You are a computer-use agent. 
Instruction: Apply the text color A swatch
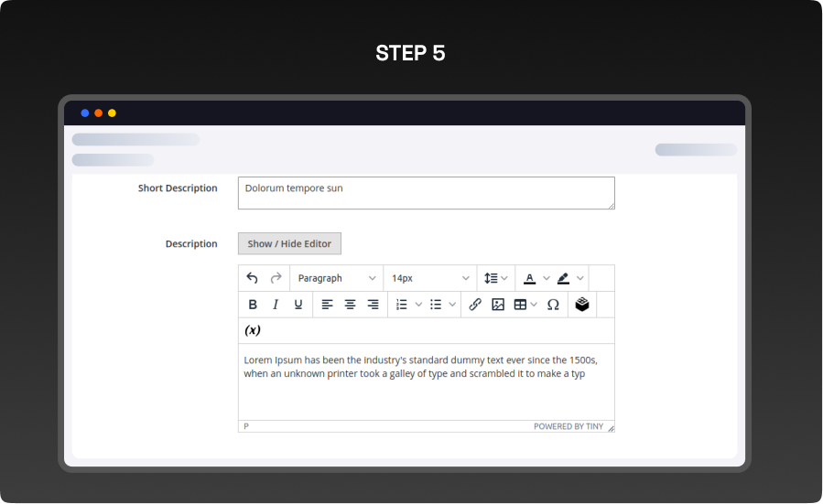point(530,278)
